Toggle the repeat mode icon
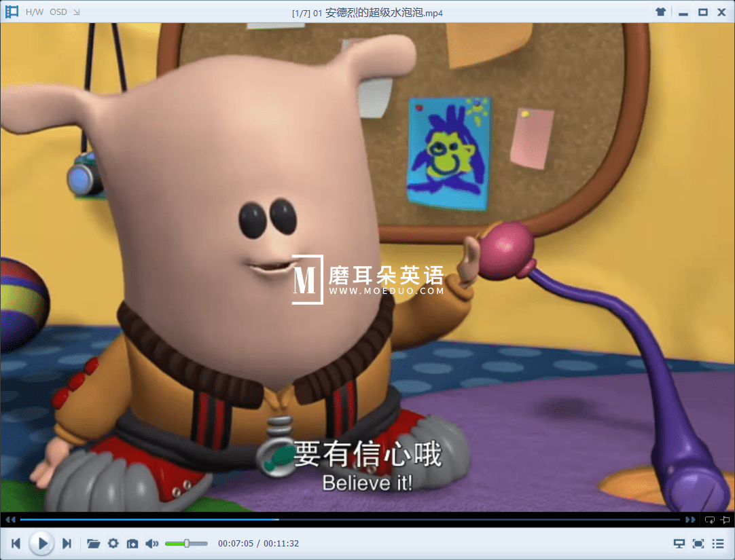This screenshot has width=735, height=560. [x=710, y=520]
